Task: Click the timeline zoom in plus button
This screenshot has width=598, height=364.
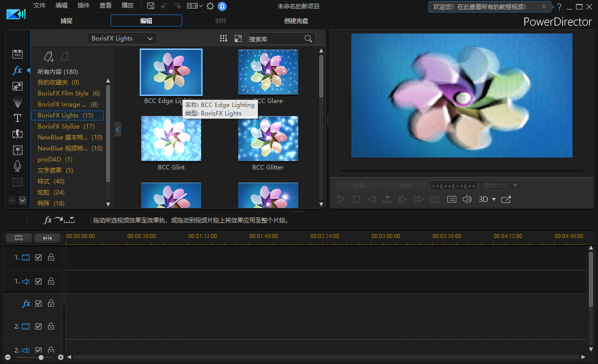Action: coord(61,357)
